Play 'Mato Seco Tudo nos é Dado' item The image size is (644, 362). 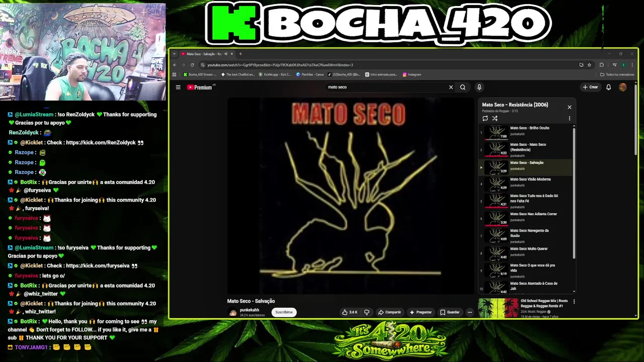click(525, 201)
